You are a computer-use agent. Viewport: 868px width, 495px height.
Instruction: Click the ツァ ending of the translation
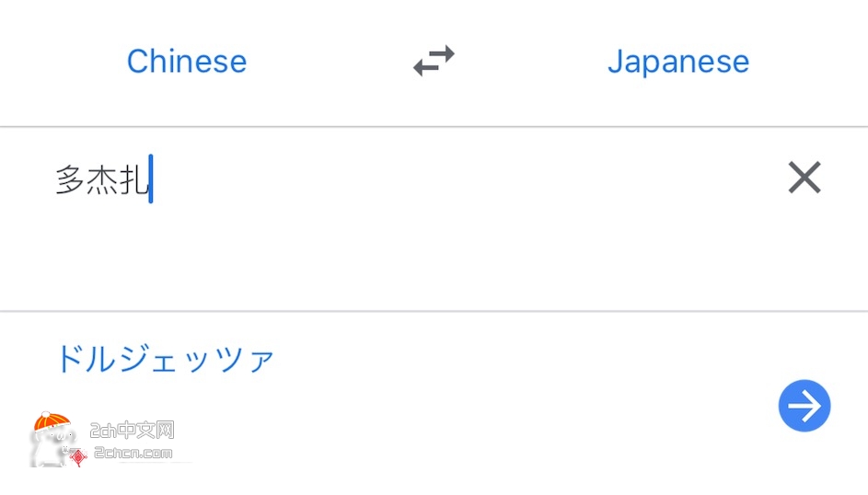click(245, 360)
